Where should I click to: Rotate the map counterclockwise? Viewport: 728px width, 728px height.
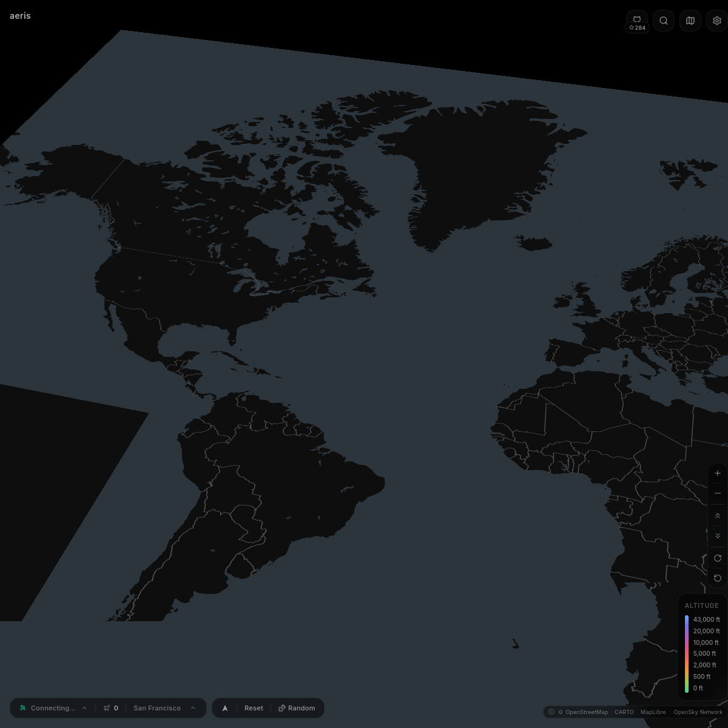(x=718, y=578)
